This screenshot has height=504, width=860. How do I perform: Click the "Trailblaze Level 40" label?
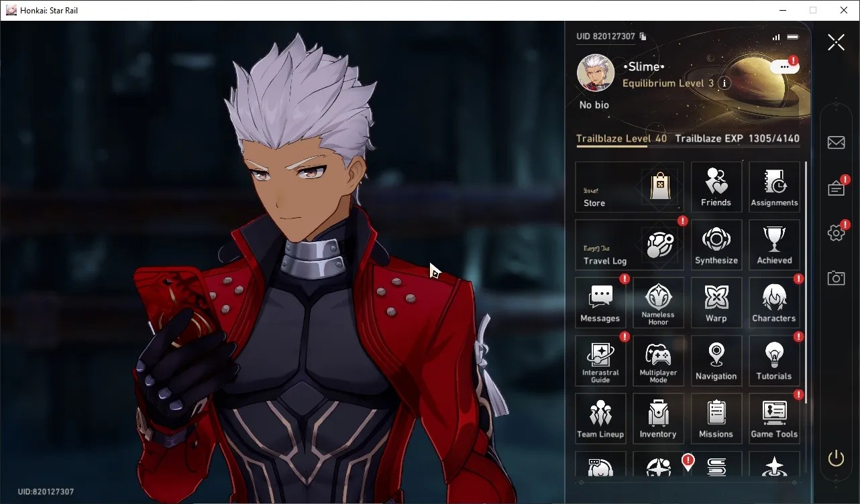coord(622,139)
